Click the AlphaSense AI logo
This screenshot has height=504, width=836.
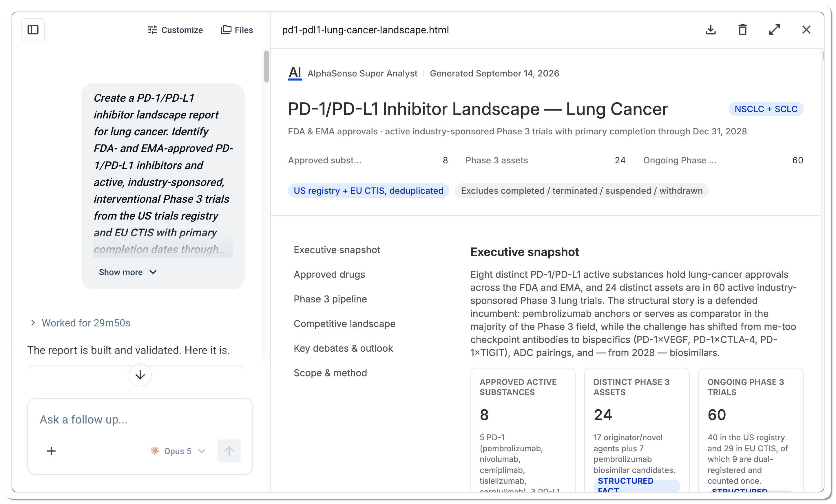pyautogui.click(x=295, y=73)
